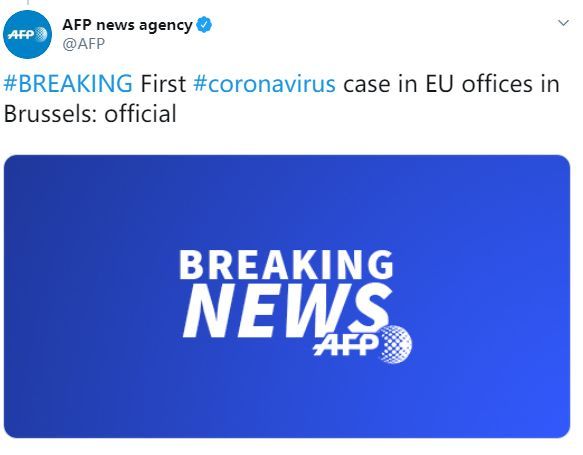Viewport: 583px width, 455px height.
Task: Click the word 'agency' in the account name
Action: [165, 26]
